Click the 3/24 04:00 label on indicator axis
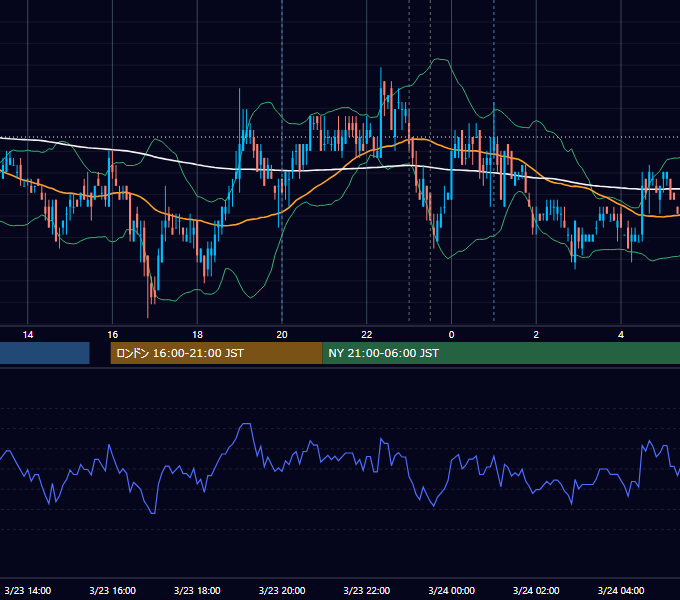 tap(621, 590)
